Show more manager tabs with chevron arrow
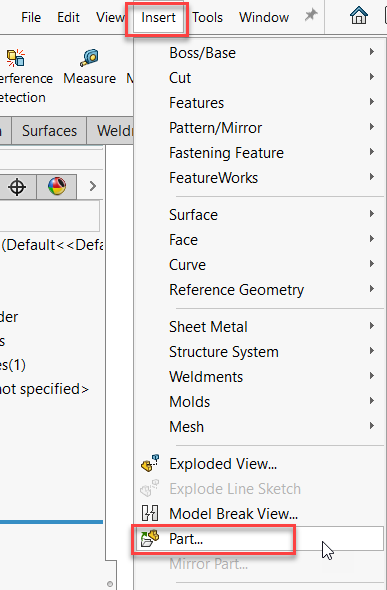387x590 pixels. pyautogui.click(x=93, y=186)
